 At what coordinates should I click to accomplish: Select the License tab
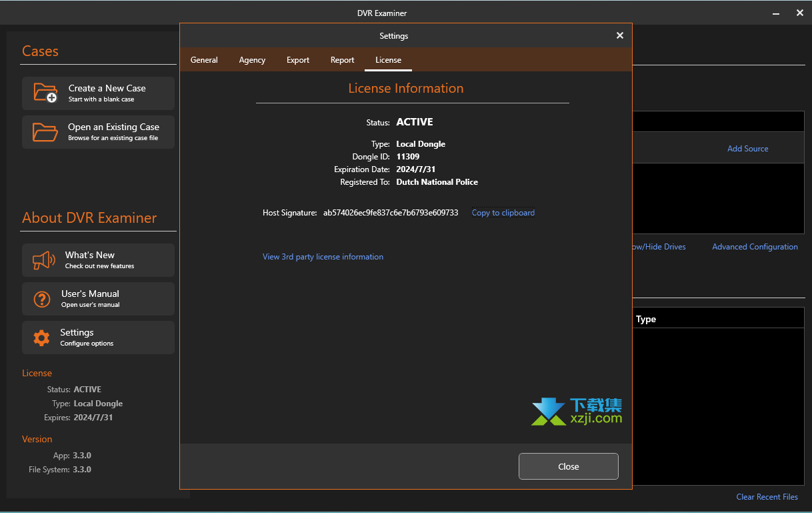coord(388,60)
